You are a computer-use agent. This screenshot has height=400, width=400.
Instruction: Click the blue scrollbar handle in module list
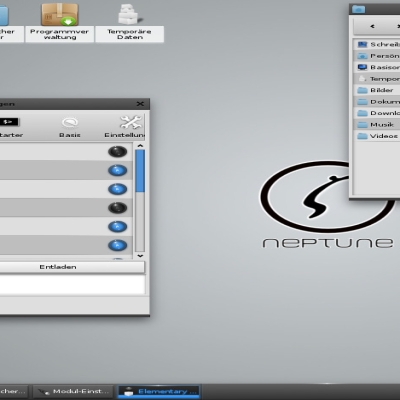(140, 171)
